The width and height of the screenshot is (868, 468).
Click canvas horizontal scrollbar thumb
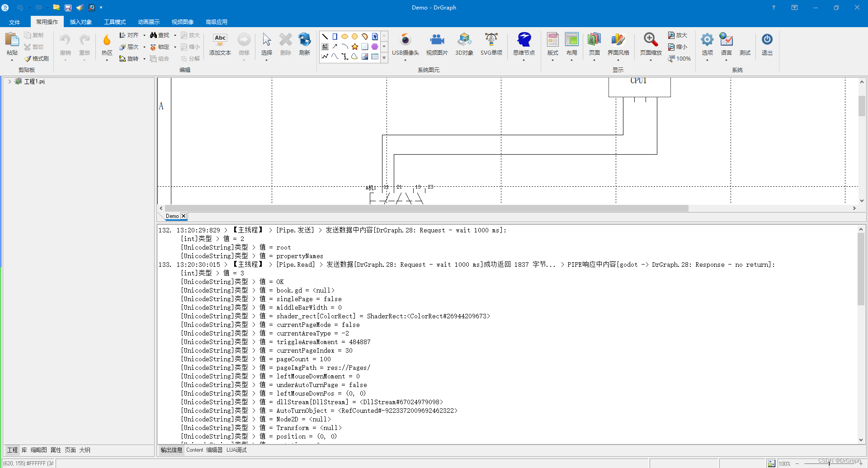pyautogui.click(x=426, y=208)
